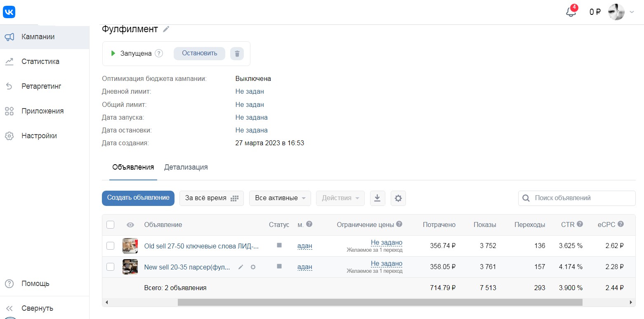Open the user avatar account menu
This screenshot has height=319, width=644.
(616, 12)
